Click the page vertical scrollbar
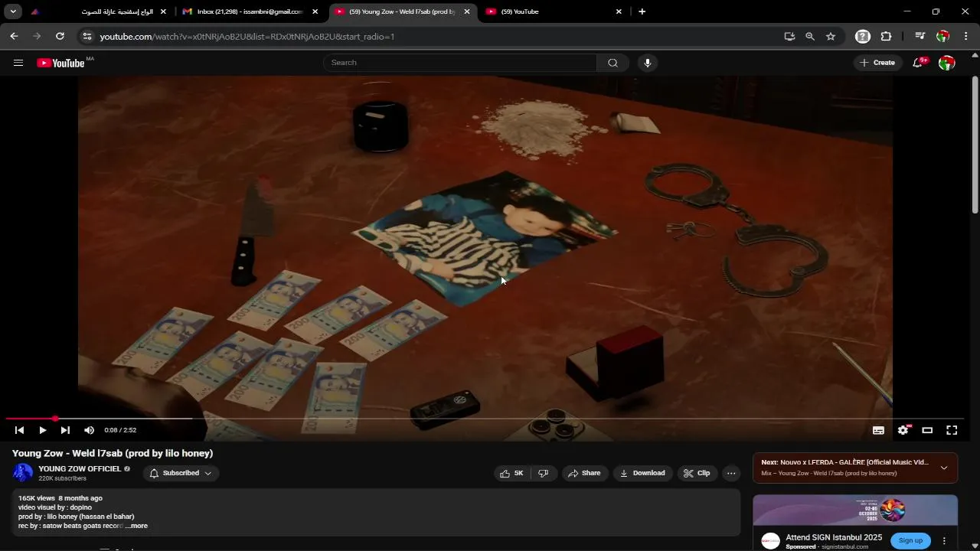This screenshot has height=551, width=980. pyautogui.click(x=975, y=145)
